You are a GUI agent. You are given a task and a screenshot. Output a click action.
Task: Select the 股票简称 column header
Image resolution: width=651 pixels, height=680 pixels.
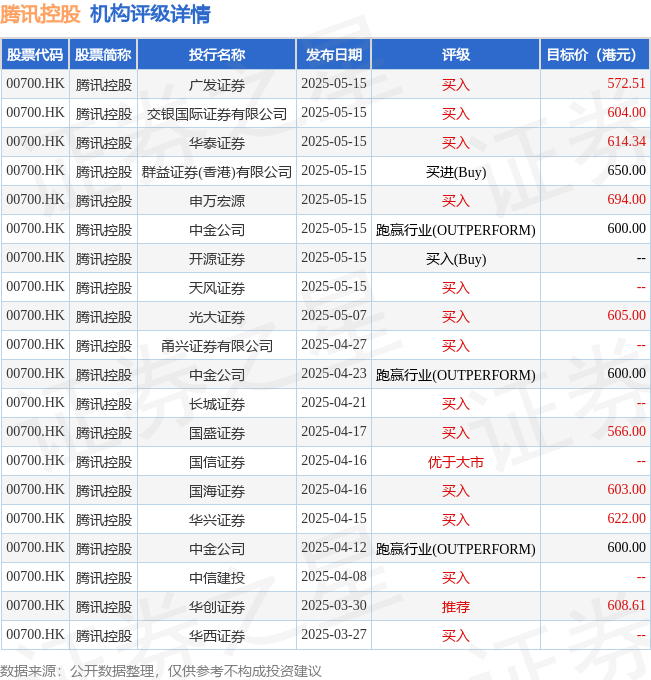pos(103,55)
